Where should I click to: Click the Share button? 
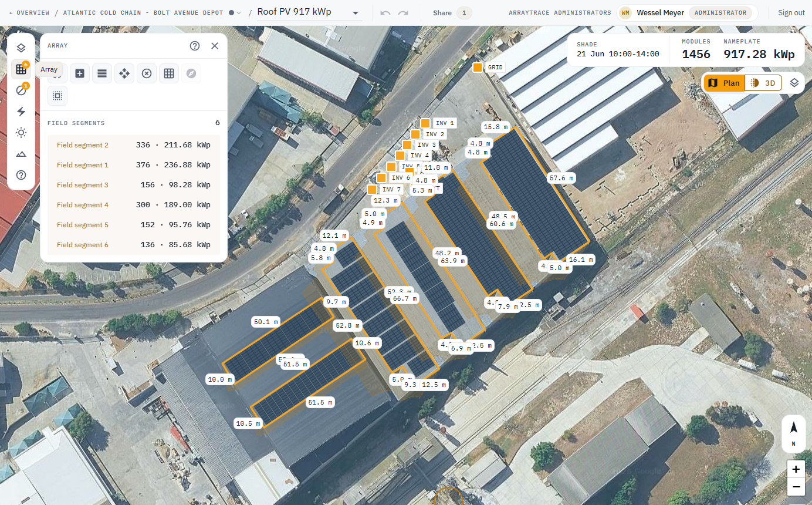(x=452, y=13)
